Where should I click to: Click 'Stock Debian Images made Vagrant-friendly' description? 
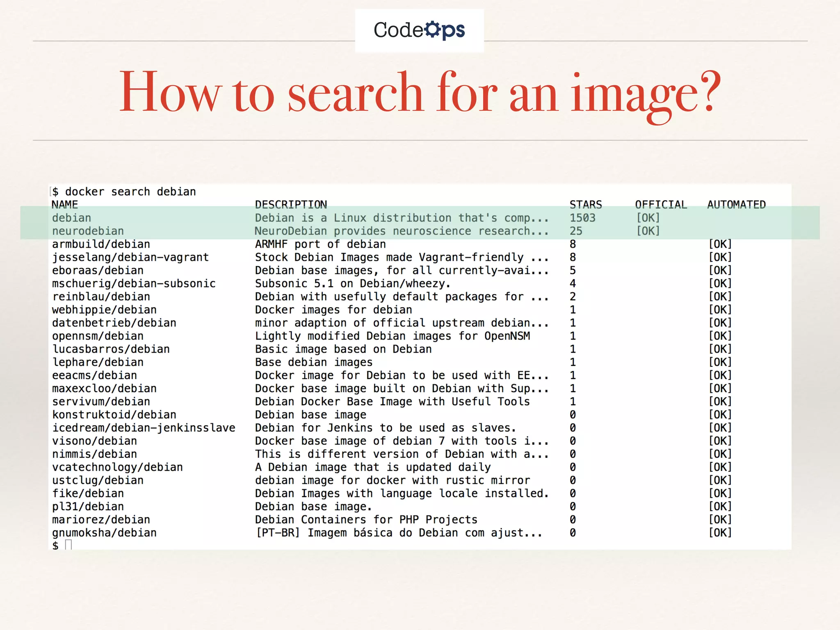tap(402, 257)
